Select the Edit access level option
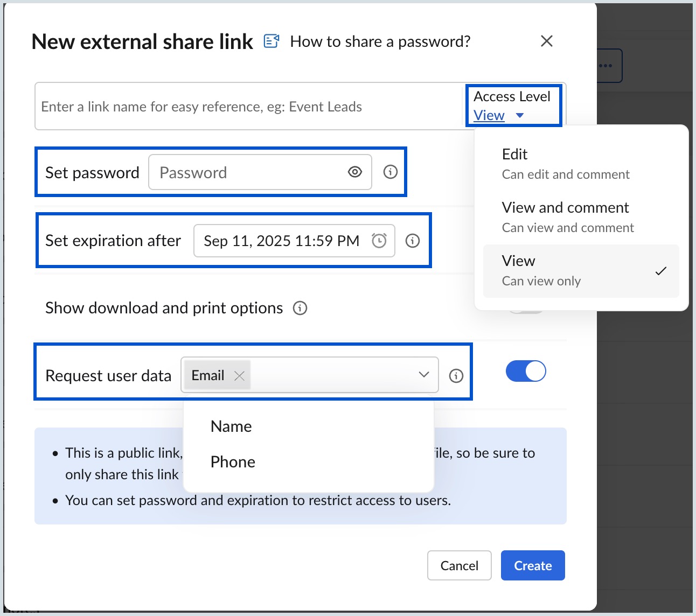The image size is (696, 616). coord(514,154)
